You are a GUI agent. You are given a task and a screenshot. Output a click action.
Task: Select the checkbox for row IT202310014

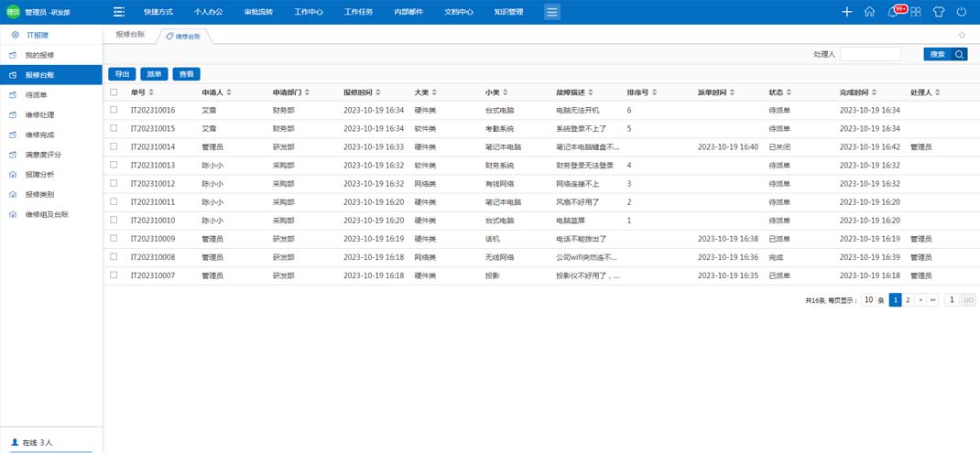click(x=114, y=146)
